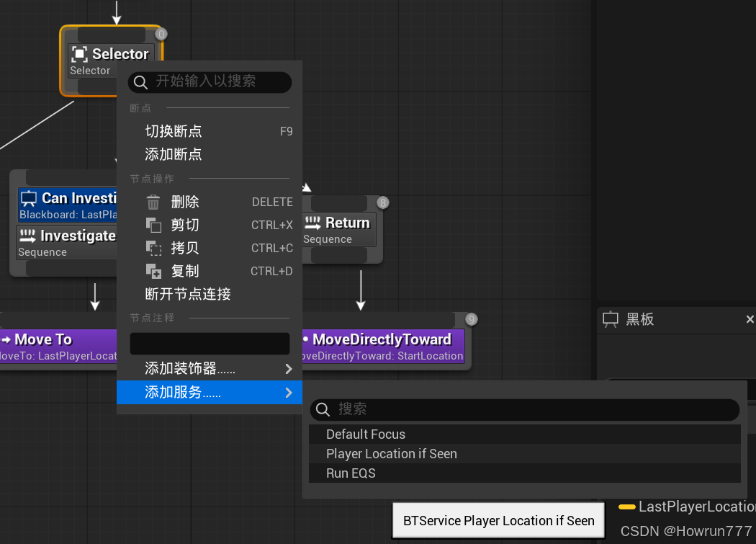Pick Run EQS service
Viewport: 756px width, 544px height.
525,473
